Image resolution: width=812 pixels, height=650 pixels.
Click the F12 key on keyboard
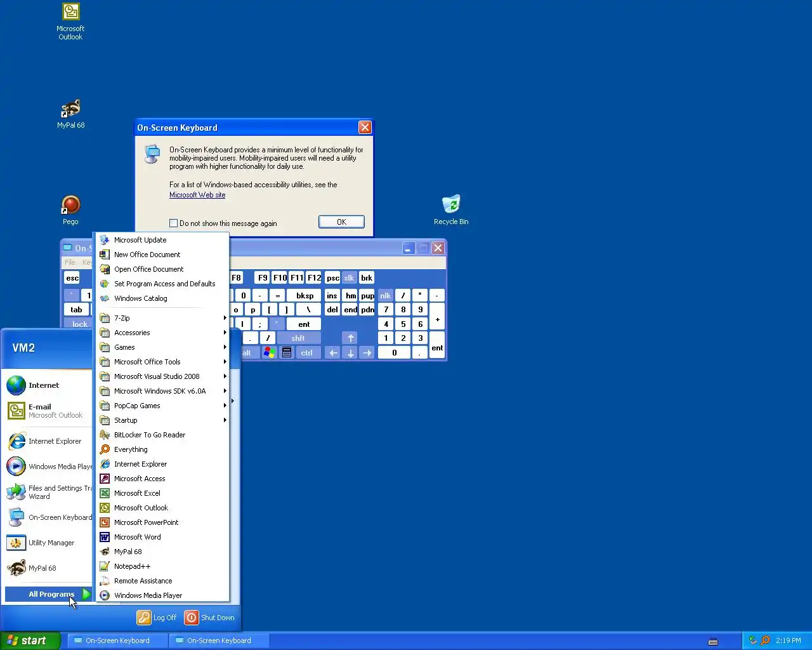pyautogui.click(x=314, y=278)
